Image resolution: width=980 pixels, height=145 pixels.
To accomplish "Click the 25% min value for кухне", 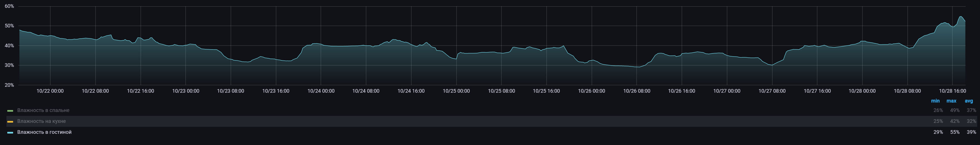I will (x=938, y=121).
